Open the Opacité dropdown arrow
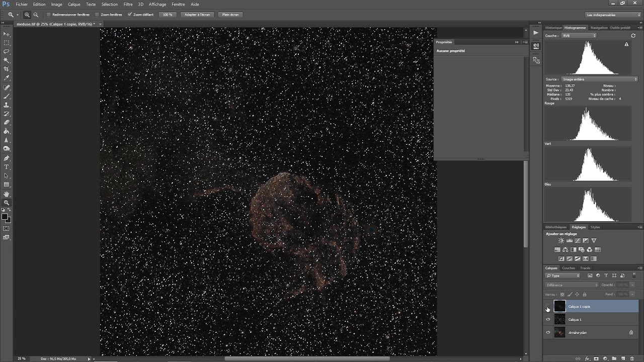The image size is (644, 362). pos(632,285)
